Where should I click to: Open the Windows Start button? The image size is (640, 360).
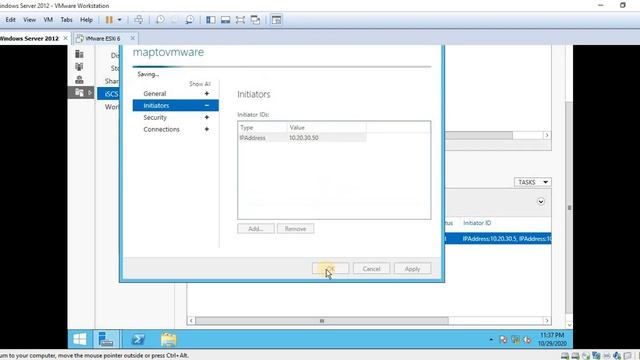(x=80, y=339)
